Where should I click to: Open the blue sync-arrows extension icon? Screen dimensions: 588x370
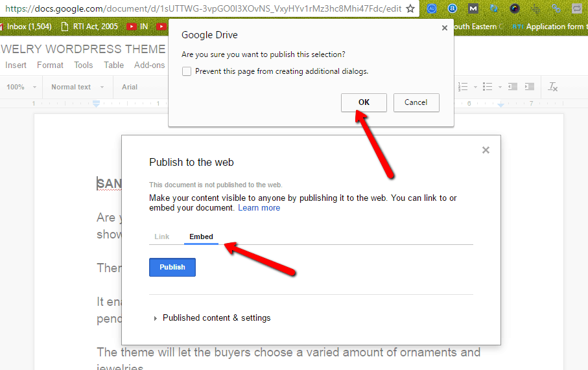494,8
